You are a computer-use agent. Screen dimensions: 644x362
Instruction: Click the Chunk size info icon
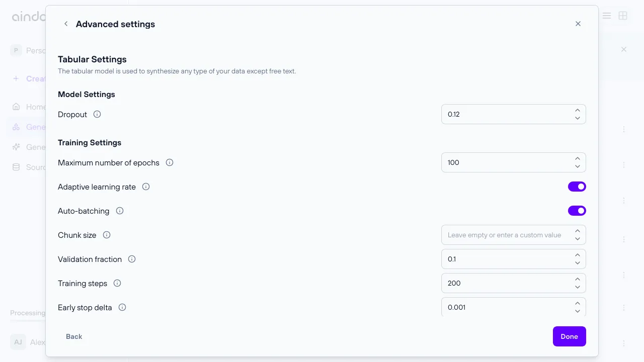click(x=106, y=235)
